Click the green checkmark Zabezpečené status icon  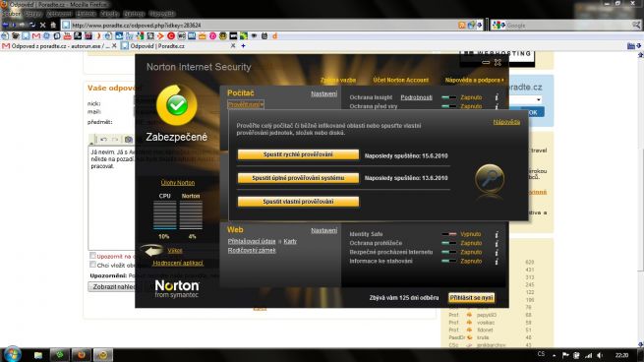click(177, 105)
